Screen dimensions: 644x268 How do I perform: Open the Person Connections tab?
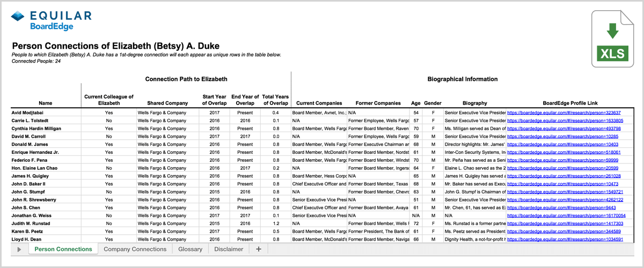pyautogui.click(x=63, y=249)
